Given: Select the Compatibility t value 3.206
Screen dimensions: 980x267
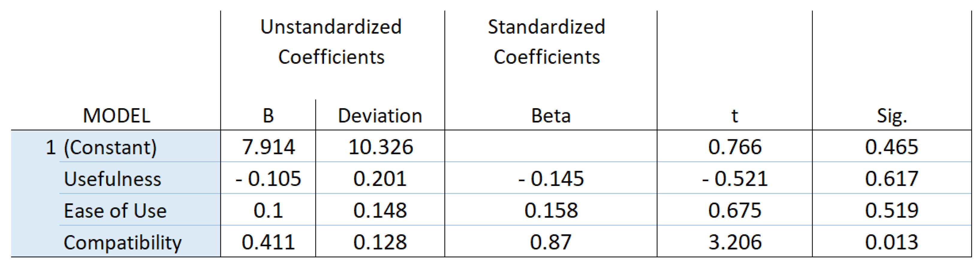Looking at the screenshot, I should (x=734, y=242).
